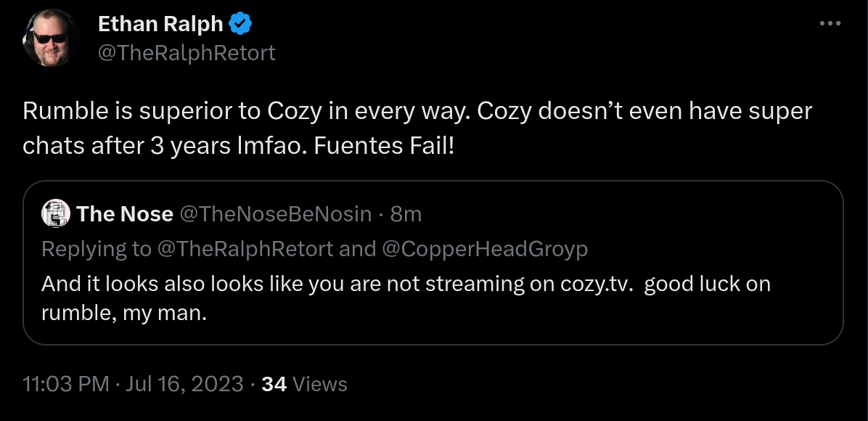Click Ethan Ralph's profile avatar
The image size is (868, 421).
pyautogui.click(x=51, y=38)
